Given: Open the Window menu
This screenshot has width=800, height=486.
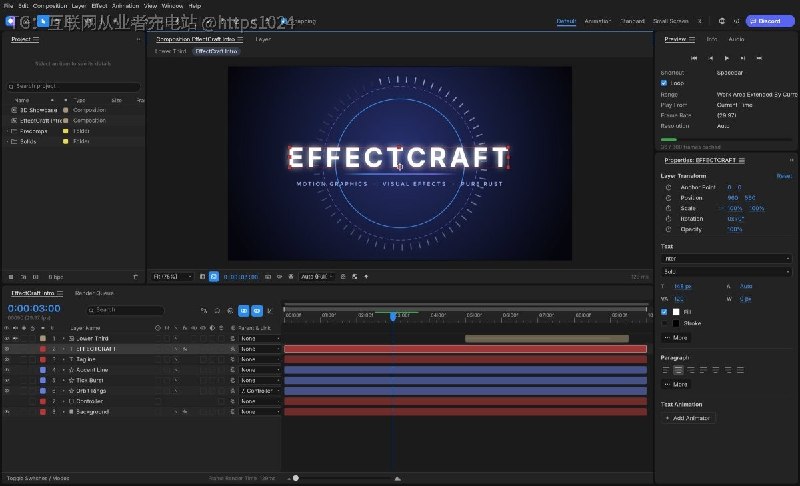Looking at the screenshot, I should [x=172, y=6].
